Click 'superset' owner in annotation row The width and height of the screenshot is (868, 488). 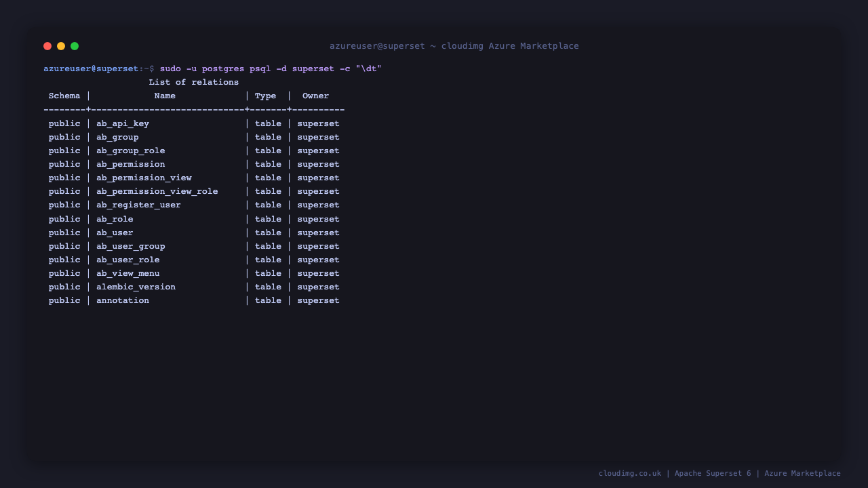pyautogui.click(x=318, y=300)
